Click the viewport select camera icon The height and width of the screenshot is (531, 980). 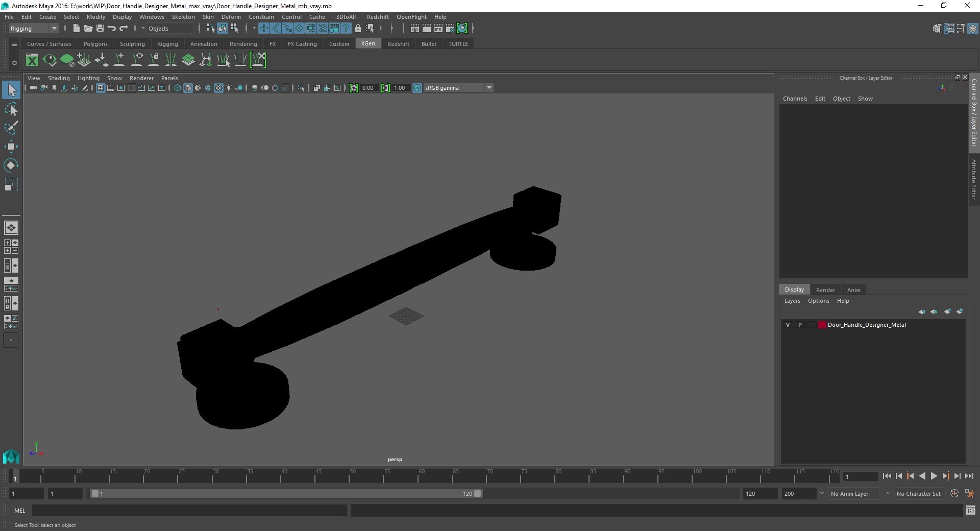point(33,88)
